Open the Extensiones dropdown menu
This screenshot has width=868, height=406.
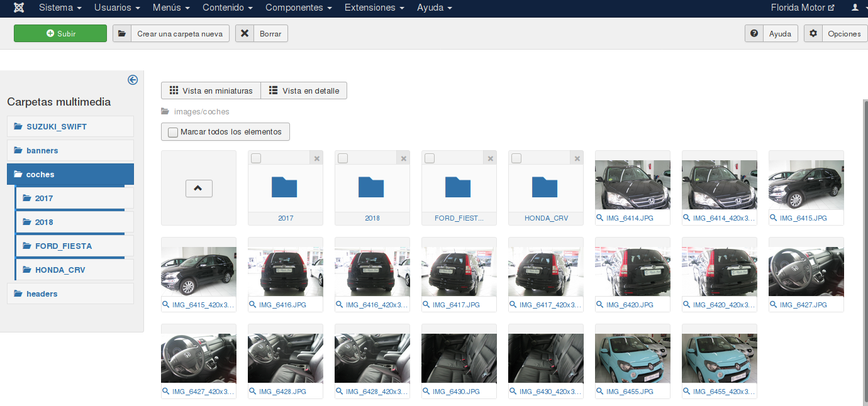pyautogui.click(x=374, y=8)
